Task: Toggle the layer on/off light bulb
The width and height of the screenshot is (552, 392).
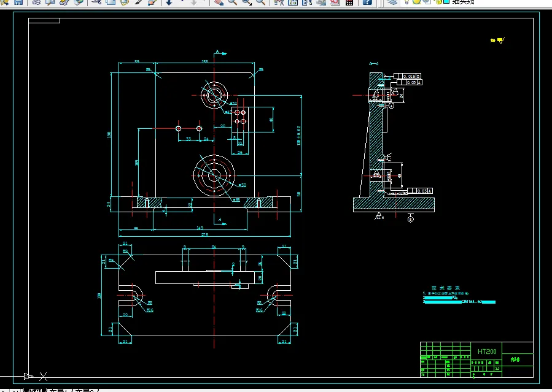Action: point(406,2)
